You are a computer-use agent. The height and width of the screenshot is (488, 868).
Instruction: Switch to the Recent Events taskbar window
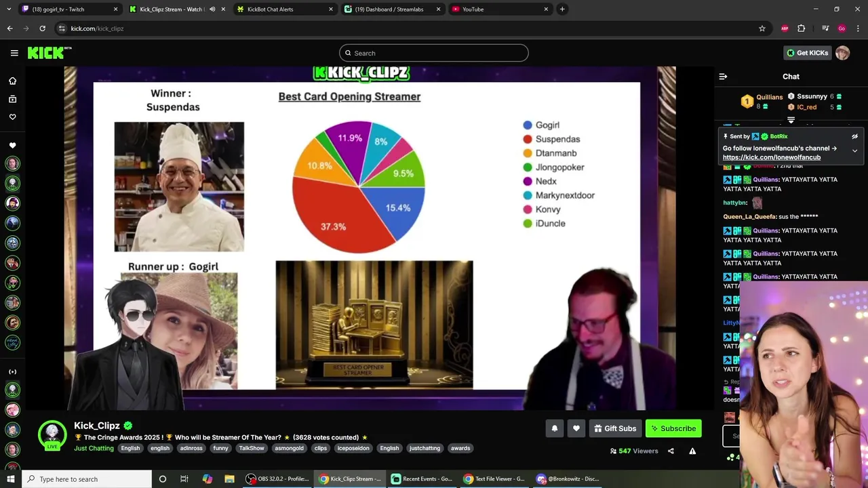[421, 479]
